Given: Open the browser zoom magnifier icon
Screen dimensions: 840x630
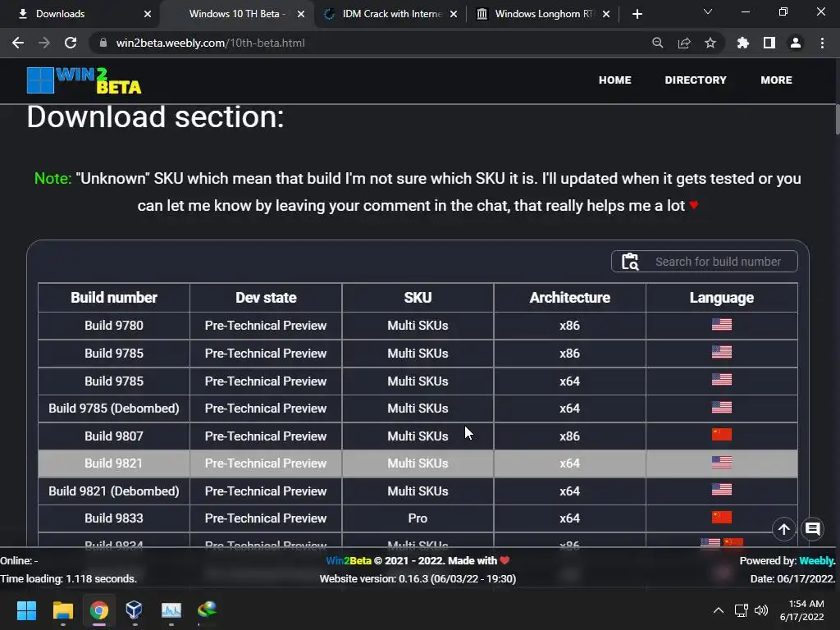Looking at the screenshot, I should pyautogui.click(x=657, y=43).
